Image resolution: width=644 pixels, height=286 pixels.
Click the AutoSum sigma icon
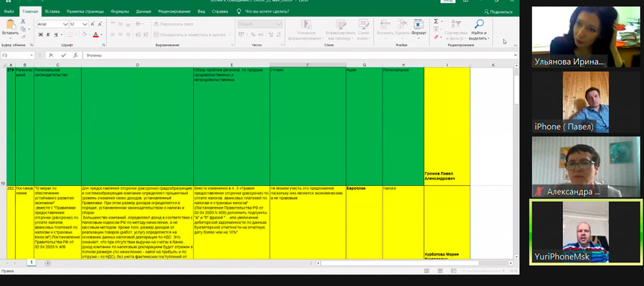coord(436,21)
